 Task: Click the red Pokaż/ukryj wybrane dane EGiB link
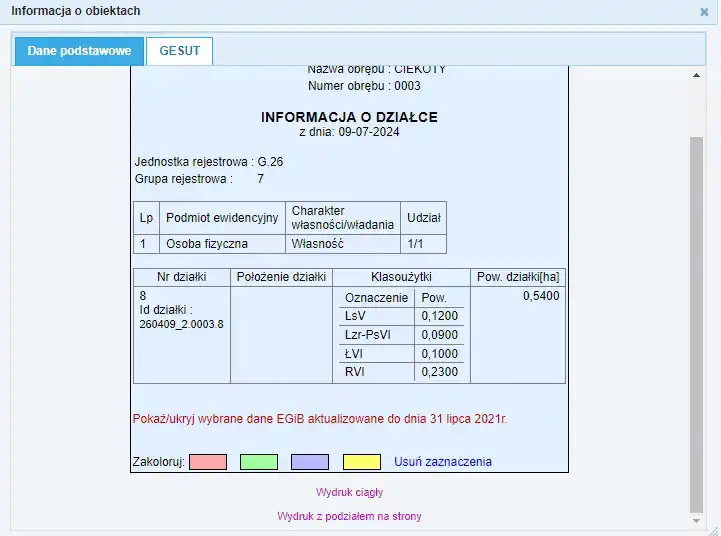319,419
